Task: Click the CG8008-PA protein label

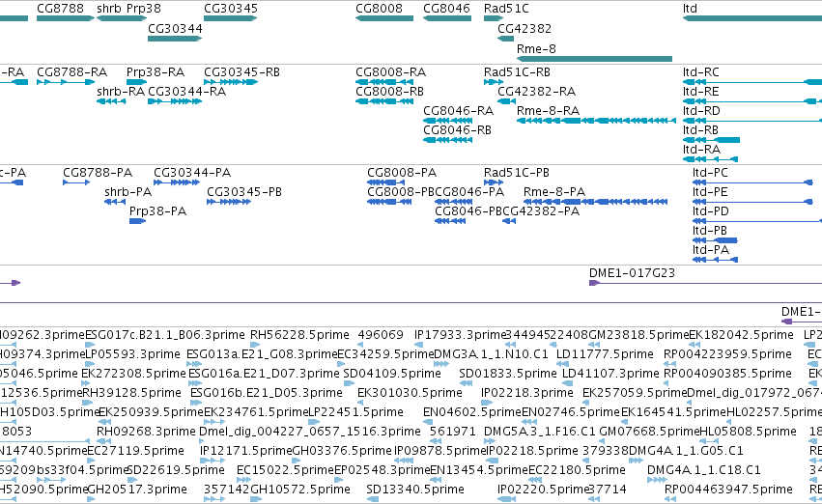Action: pos(402,173)
